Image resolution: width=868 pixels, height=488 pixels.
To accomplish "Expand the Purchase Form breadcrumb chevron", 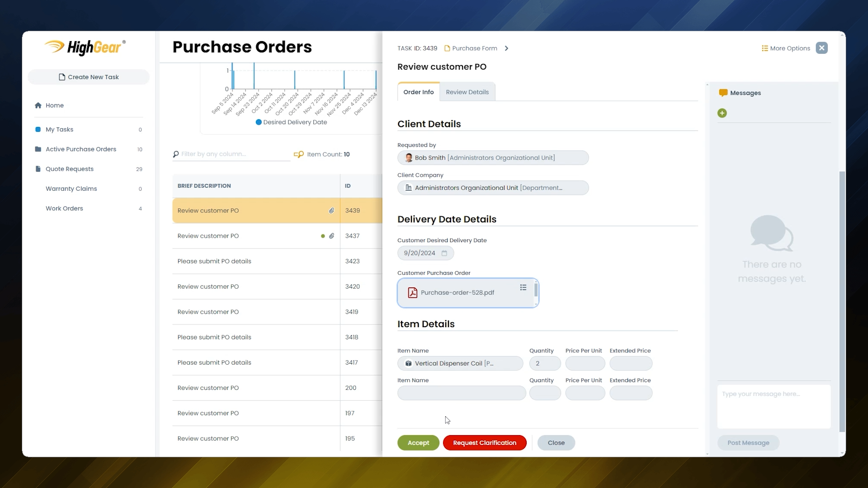I will pyautogui.click(x=507, y=48).
